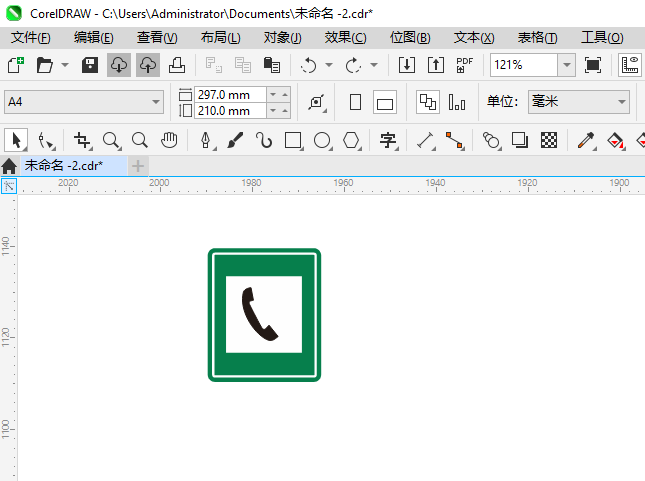This screenshot has height=481, width=645.
Task: Select the Shape edit tool
Action: (46, 140)
